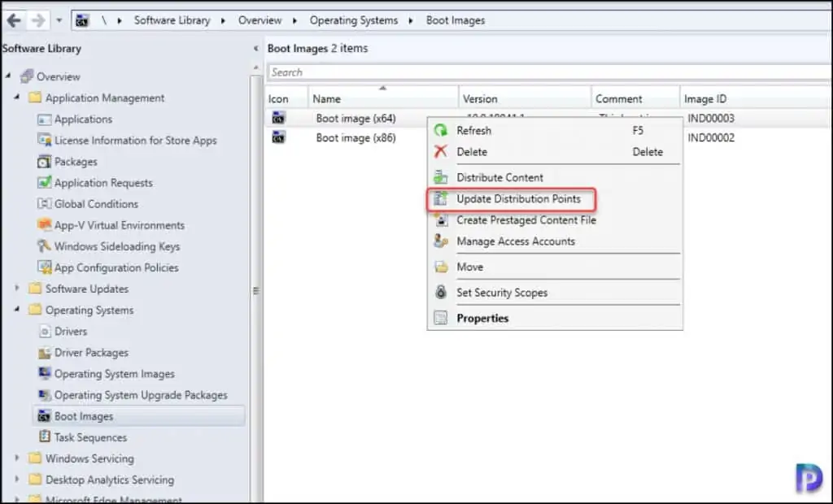This screenshot has height=504, width=833.
Task: Open Properties from the context menu
Action: [482, 318]
